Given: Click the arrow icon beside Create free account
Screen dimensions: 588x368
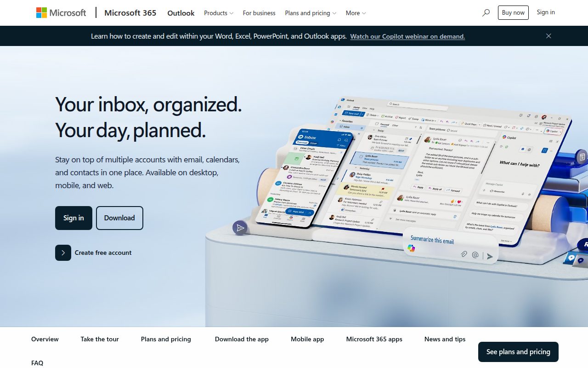Looking at the screenshot, I should [x=63, y=253].
